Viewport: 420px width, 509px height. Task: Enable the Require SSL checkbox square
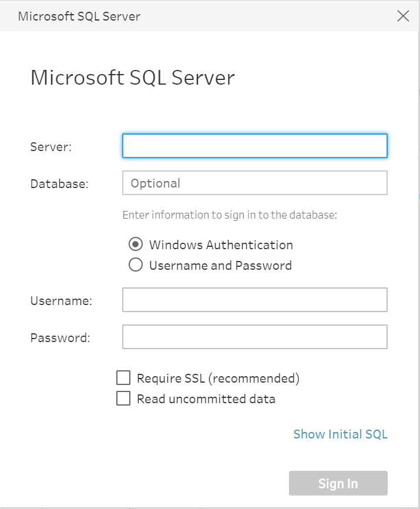[x=123, y=378]
